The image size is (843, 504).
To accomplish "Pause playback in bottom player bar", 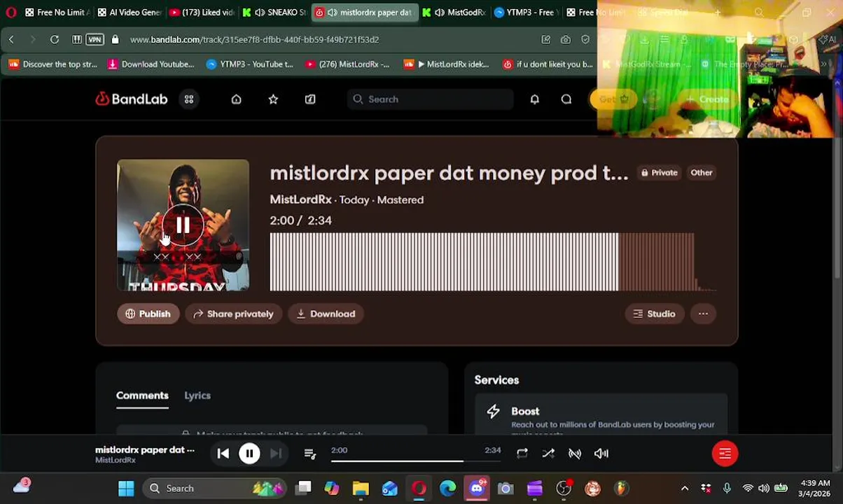I will coord(249,454).
